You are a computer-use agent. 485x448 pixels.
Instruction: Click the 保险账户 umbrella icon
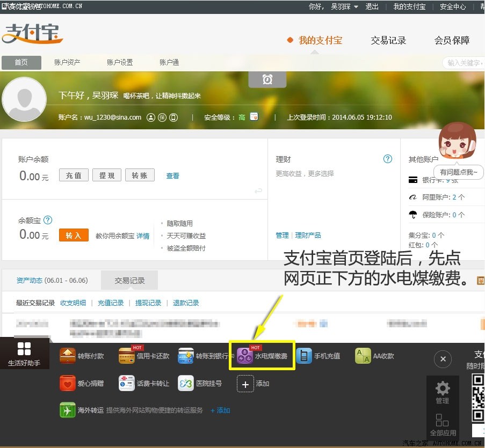[x=413, y=215]
